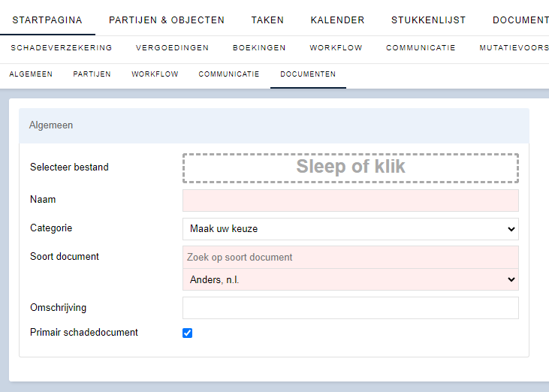
Task: Open the Categorie Maak uw keuze dropdown
Action: (x=351, y=229)
